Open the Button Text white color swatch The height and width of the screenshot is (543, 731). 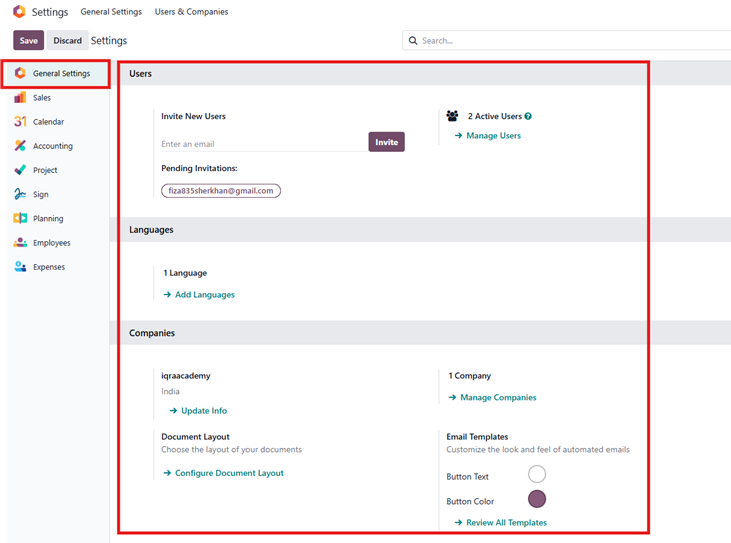click(536, 475)
